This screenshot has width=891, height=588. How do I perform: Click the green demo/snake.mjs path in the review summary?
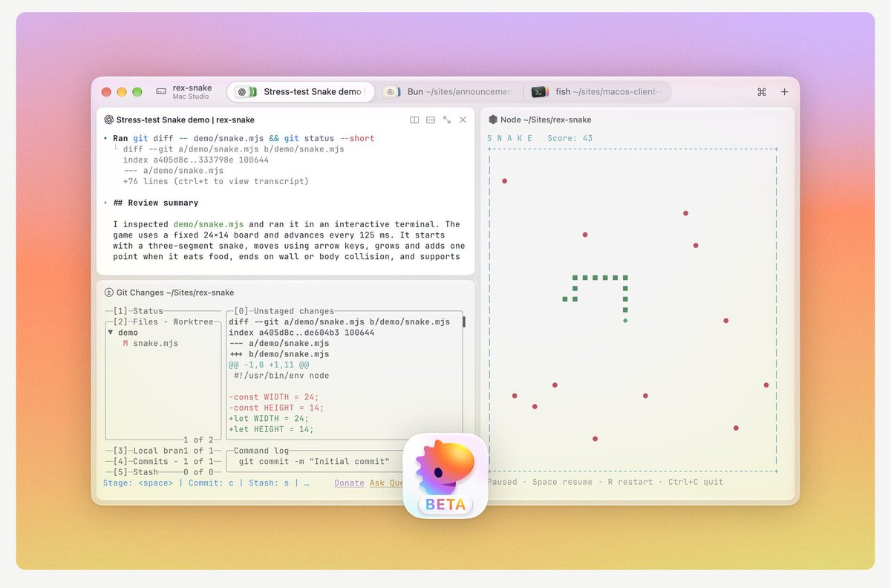point(209,224)
